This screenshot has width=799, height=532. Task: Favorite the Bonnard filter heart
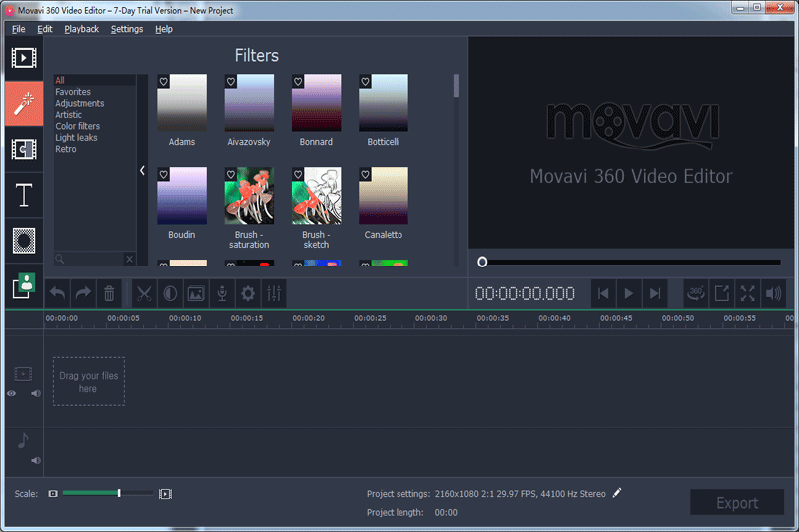click(x=298, y=81)
